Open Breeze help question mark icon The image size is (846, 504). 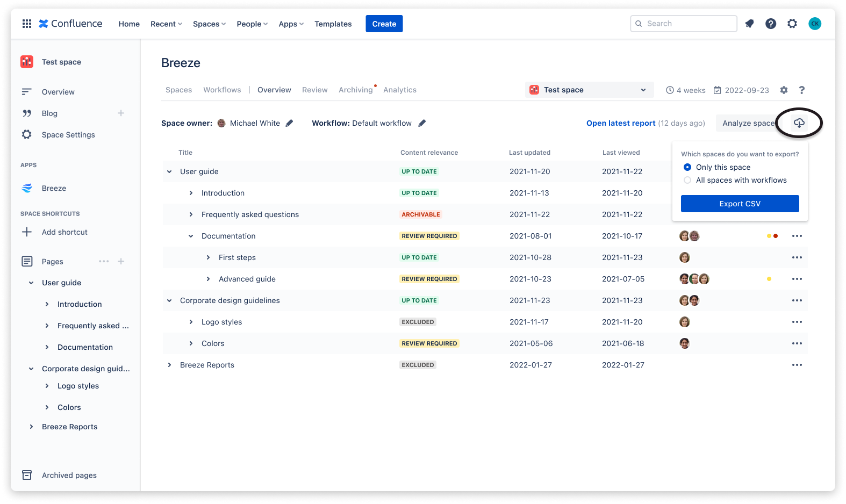click(x=802, y=90)
